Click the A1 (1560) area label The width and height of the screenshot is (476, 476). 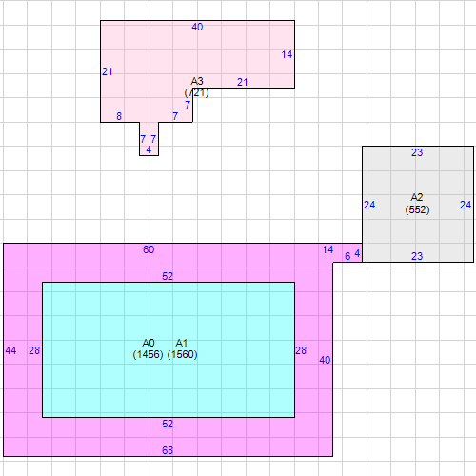coord(182,348)
